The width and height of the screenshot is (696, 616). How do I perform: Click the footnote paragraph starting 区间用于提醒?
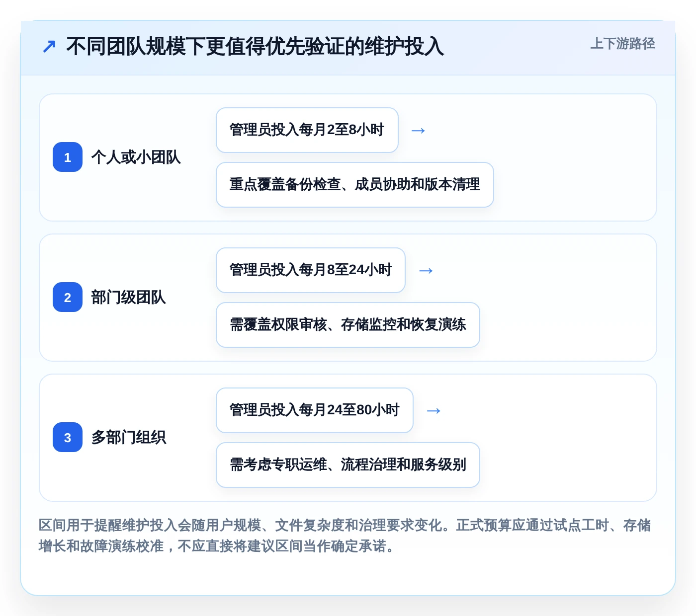tap(345, 536)
